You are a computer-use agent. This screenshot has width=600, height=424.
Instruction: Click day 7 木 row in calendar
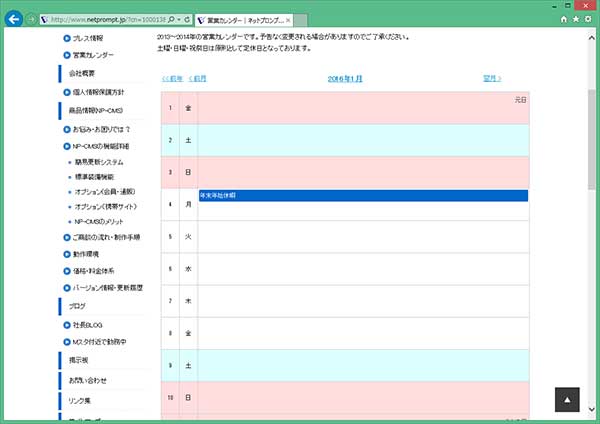[x=345, y=301]
